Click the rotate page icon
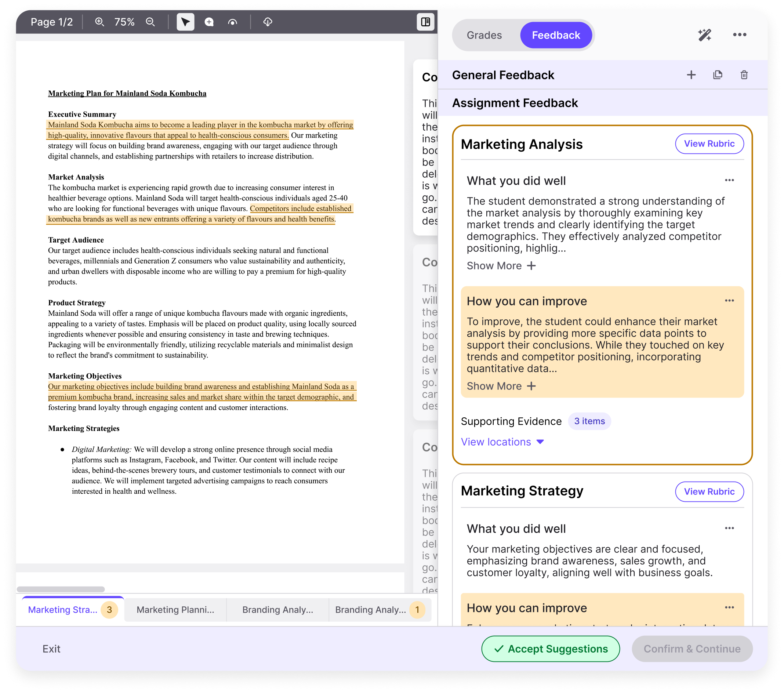This screenshot has height=693, width=784. 232,22
